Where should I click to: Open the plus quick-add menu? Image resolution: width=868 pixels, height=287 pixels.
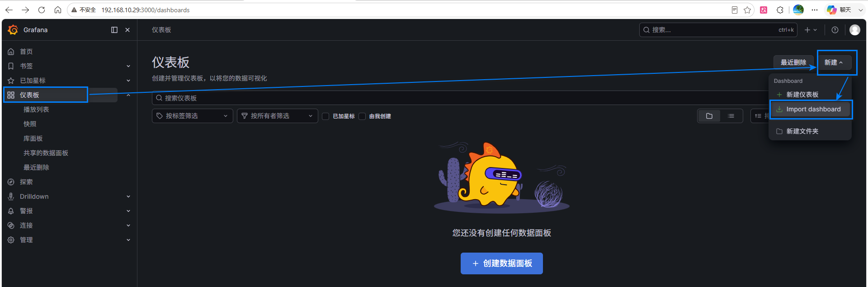click(811, 30)
